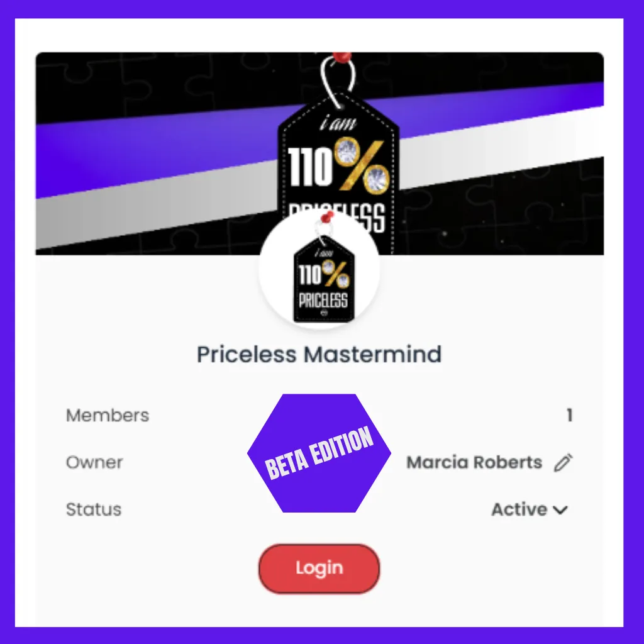Click the circular Priceless tag avatar
The image size is (644, 644).
point(319,270)
